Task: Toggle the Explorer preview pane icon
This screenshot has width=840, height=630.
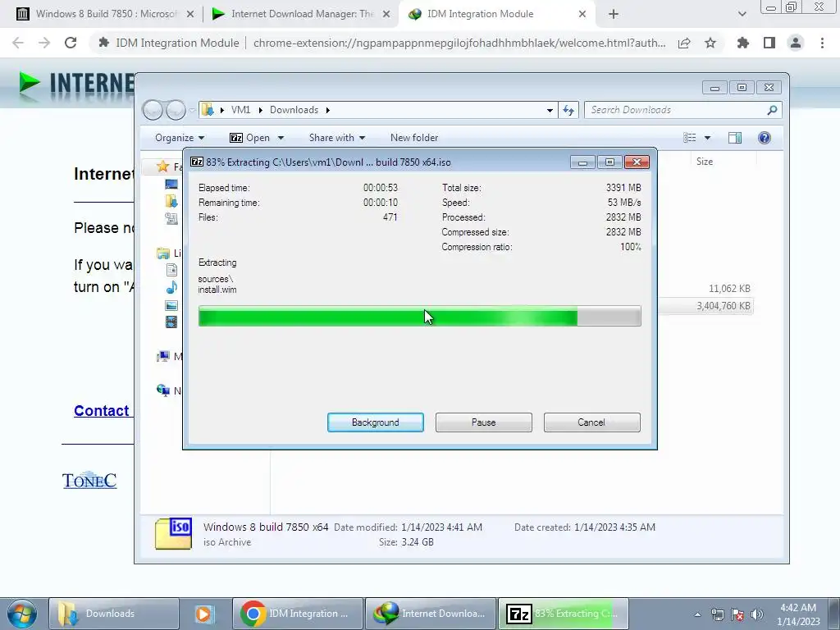Action: (x=735, y=138)
